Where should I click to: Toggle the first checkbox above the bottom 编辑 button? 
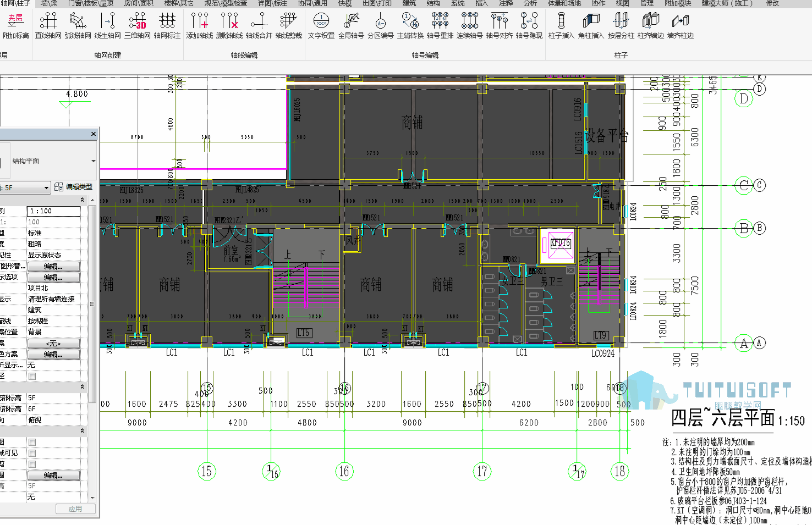coord(32,442)
